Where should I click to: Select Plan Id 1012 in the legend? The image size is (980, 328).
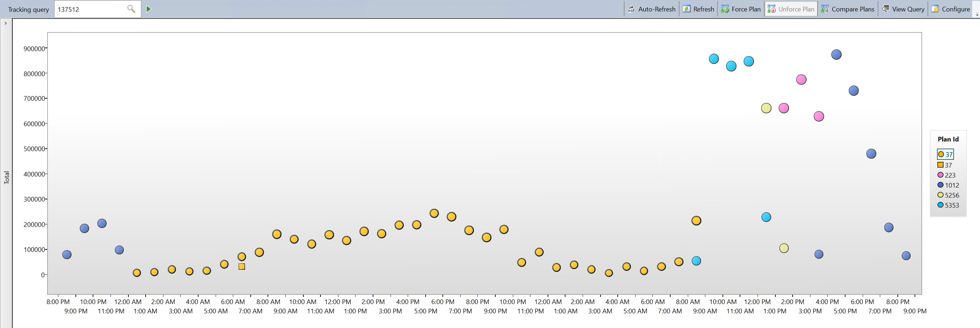tap(948, 185)
